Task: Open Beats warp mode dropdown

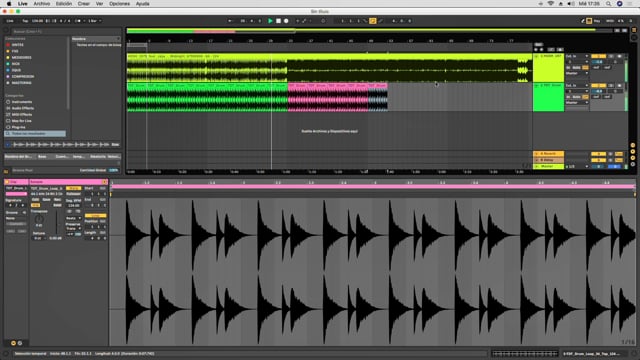Action: [x=73, y=218]
